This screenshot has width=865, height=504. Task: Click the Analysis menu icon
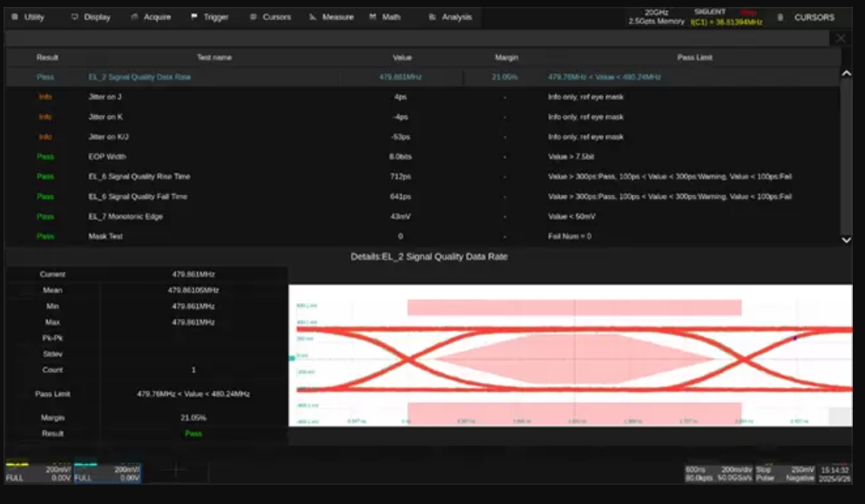click(432, 17)
